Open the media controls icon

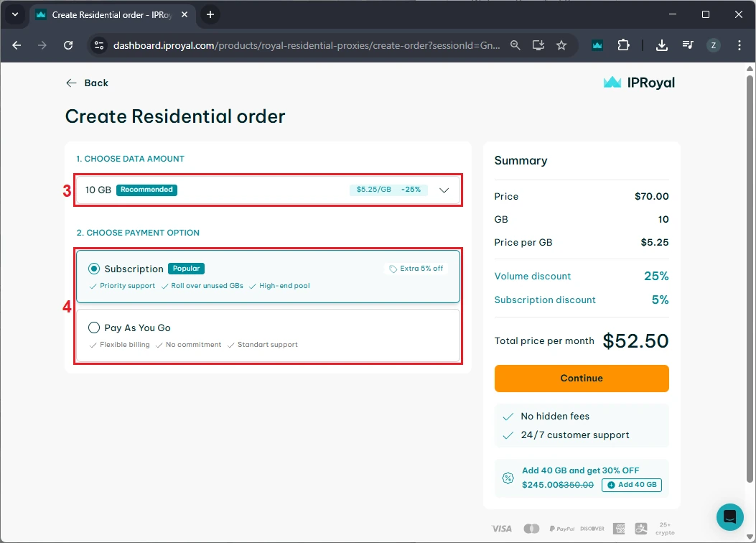coord(688,45)
